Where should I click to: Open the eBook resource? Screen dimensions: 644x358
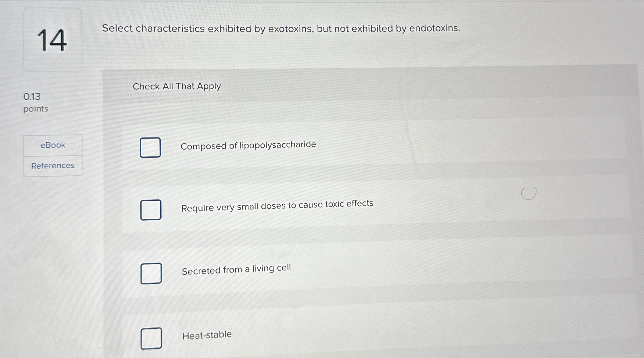pyautogui.click(x=53, y=145)
